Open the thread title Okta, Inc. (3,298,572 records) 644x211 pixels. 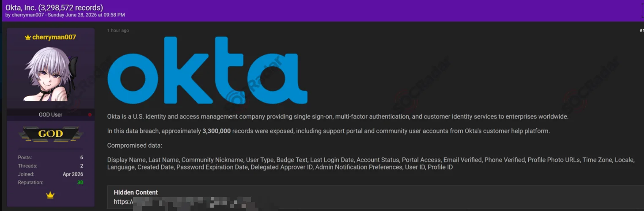[x=54, y=8]
